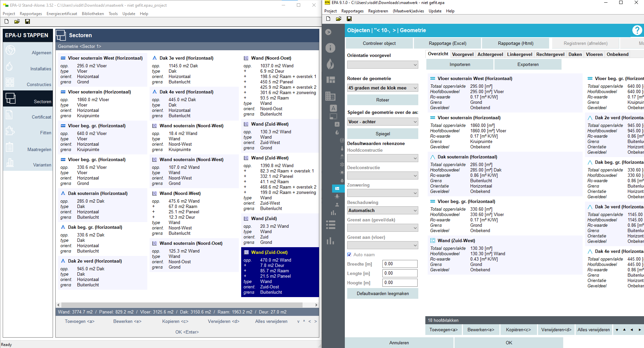Open Algemeen step globe icon in EPA-U
The width and height of the screenshot is (644, 348).
click(x=10, y=50)
